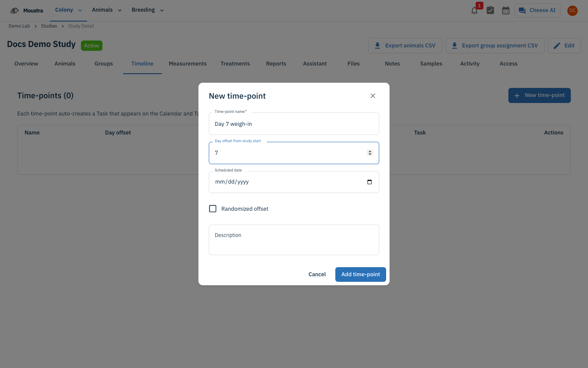Expand the Breeding menu dropdown
Viewport: 588px width, 368px height.
coord(148,10)
